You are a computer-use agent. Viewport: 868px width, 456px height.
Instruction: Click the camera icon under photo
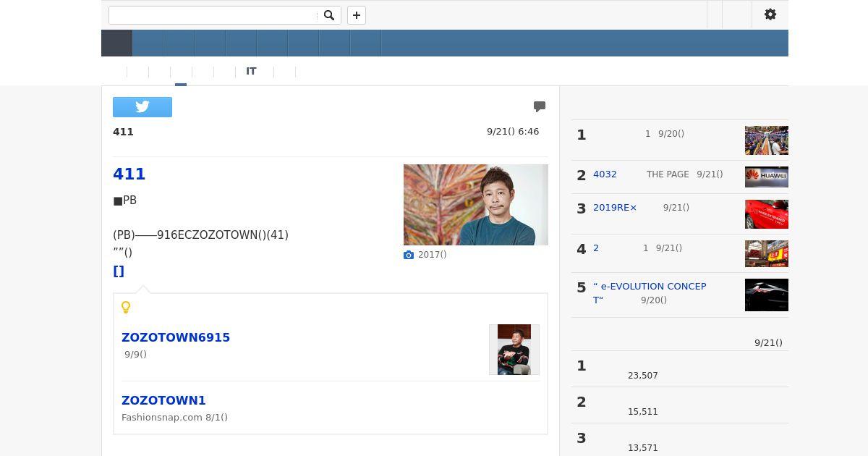pyautogui.click(x=409, y=255)
